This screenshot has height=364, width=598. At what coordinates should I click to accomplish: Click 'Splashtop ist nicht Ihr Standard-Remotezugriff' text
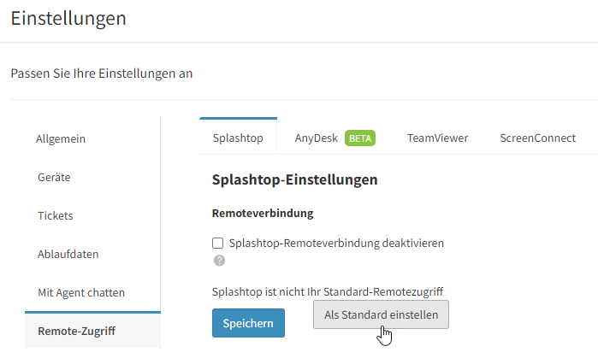point(328,291)
